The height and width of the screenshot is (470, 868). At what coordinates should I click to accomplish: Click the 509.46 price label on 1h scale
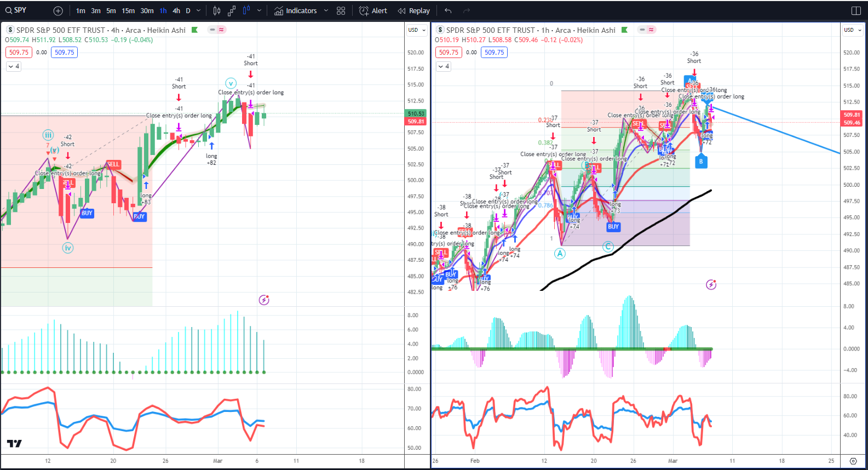pyautogui.click(x=852, y=123)
